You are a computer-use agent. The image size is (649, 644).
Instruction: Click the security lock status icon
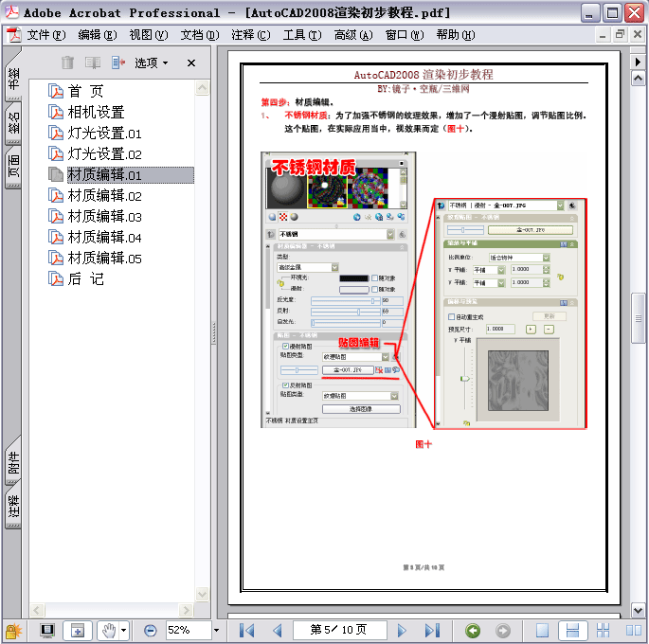point(13,631)
